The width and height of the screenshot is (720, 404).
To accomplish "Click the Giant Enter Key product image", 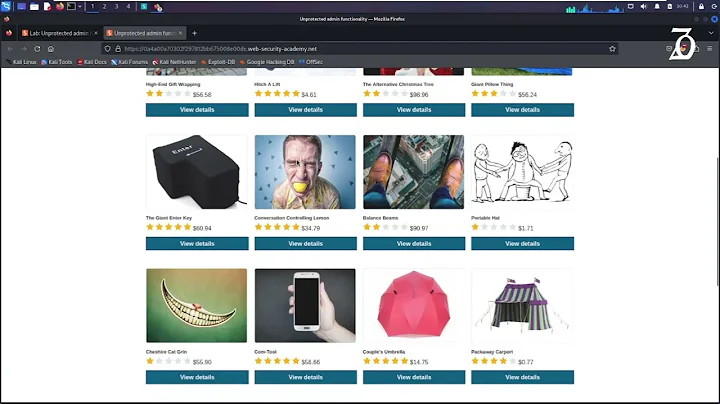I will pyautogui.click(x=197, y=172).
